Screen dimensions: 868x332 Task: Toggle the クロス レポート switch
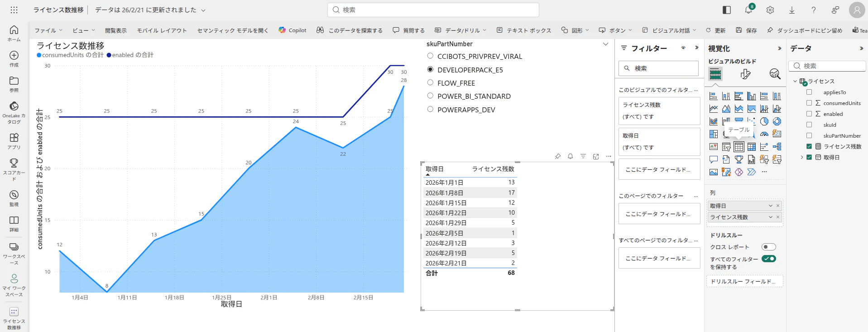click(769, 247)
